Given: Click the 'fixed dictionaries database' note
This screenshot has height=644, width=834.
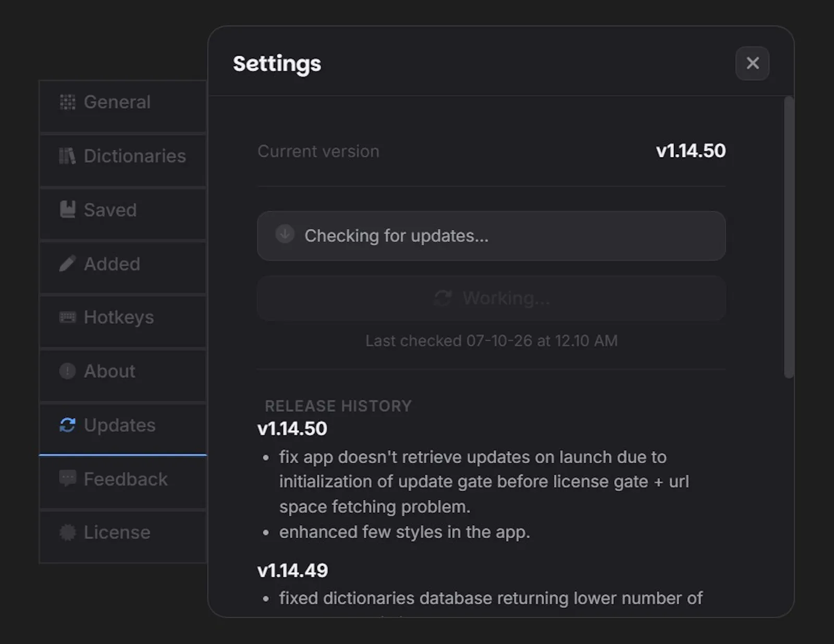Looking at the screenshot, I should [490, 598].
